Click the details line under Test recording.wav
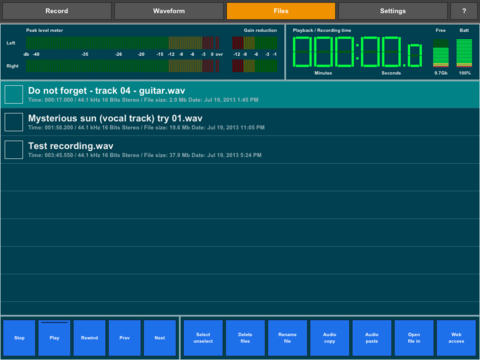480x360 pixels. (145, 155)
